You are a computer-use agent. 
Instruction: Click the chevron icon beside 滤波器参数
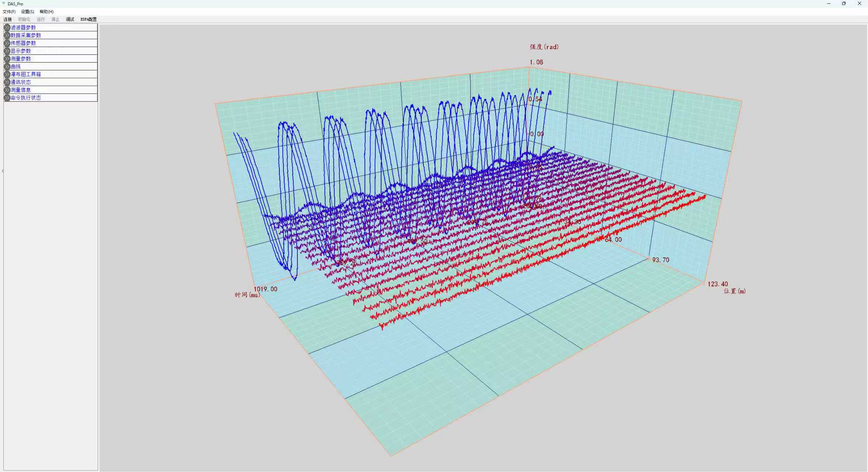7,27
